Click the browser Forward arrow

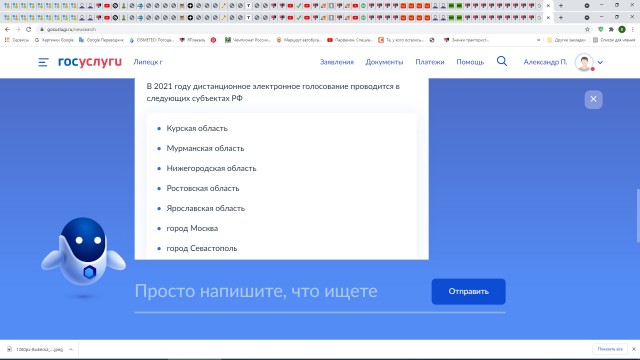[18, 29]
